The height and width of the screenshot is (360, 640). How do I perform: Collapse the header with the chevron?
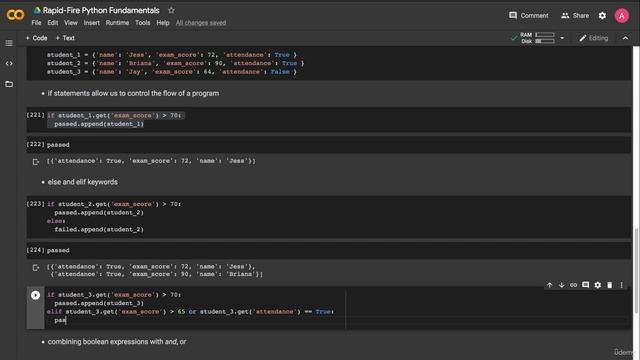tap(625, 38)
